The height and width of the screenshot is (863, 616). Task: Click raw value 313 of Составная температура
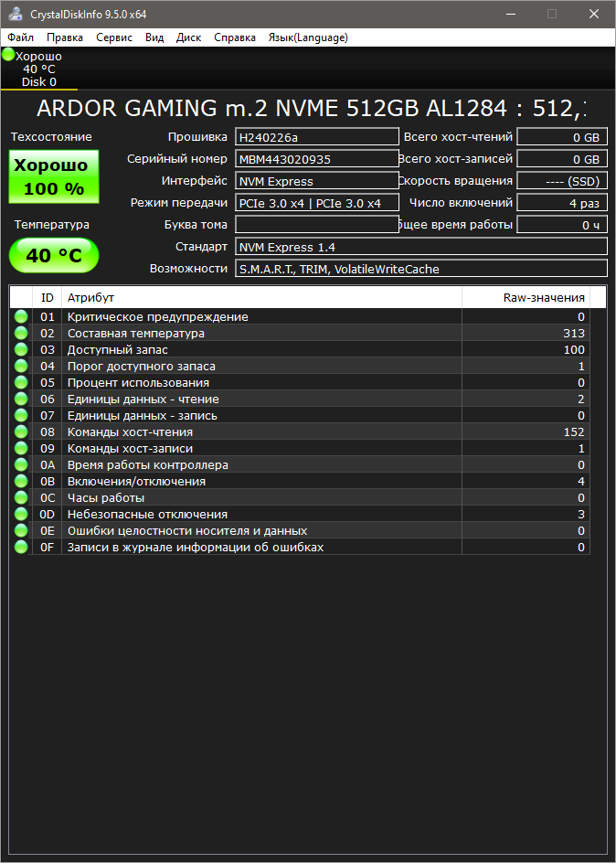(x=574, y=334)
